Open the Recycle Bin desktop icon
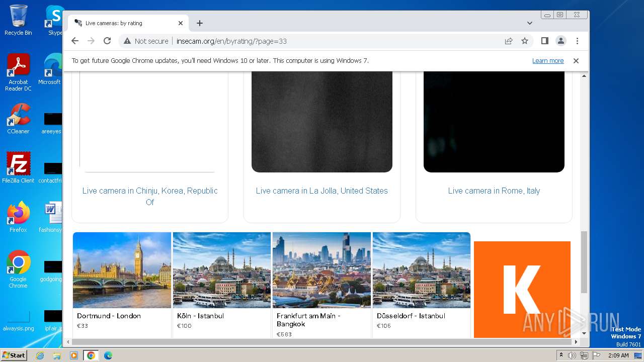644x362 pixels. [18, 20]
